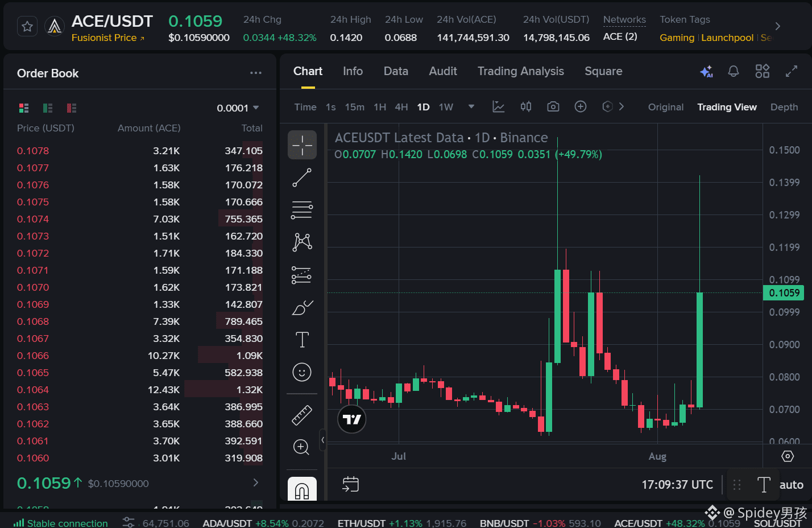Open the Fusionist Price link
Viewport: 812px width, 528px height.
[x=108, y=38]
